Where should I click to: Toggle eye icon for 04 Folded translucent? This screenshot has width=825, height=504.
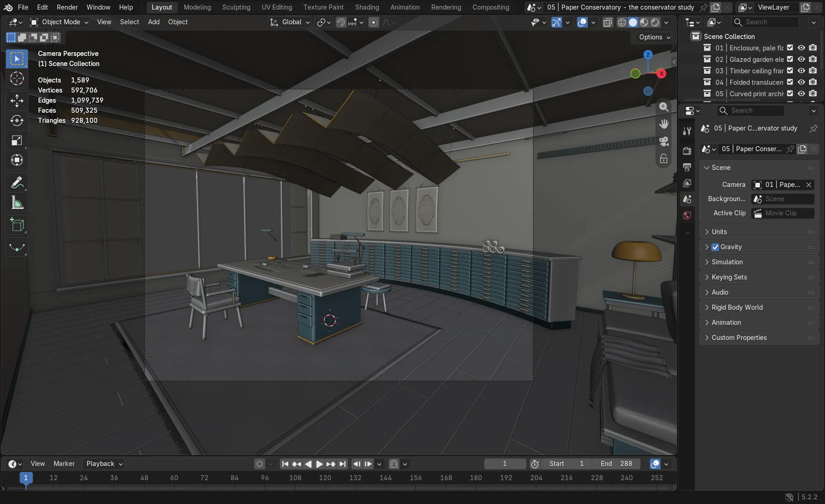pos(801,82)
